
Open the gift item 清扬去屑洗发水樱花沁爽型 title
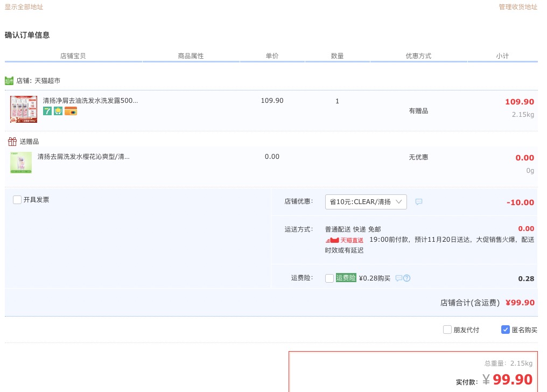point(84,157)
